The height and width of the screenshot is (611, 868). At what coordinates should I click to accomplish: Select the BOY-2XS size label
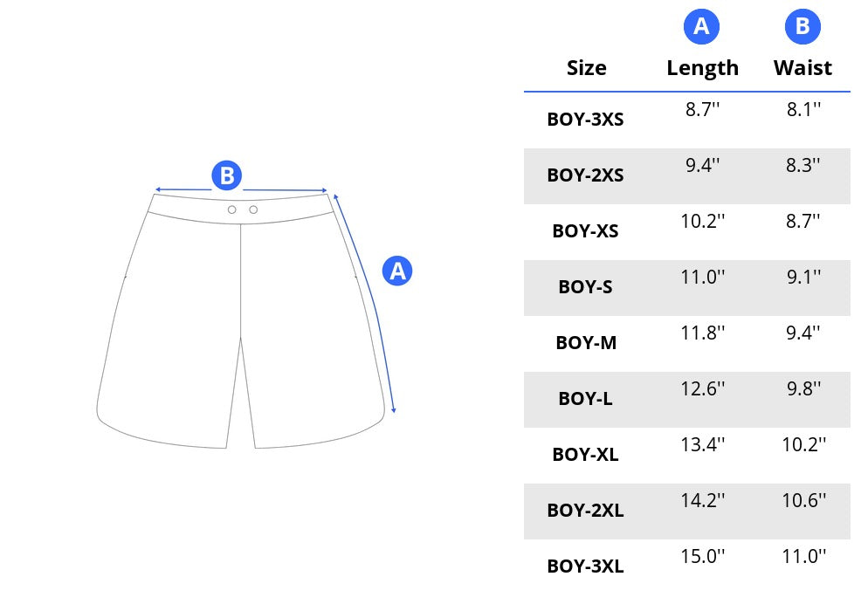coord(585,175)
